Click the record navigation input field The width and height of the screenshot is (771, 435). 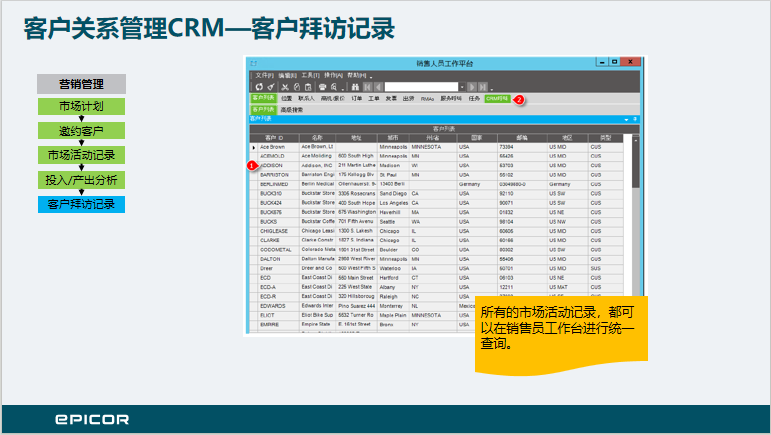(421, 87)
